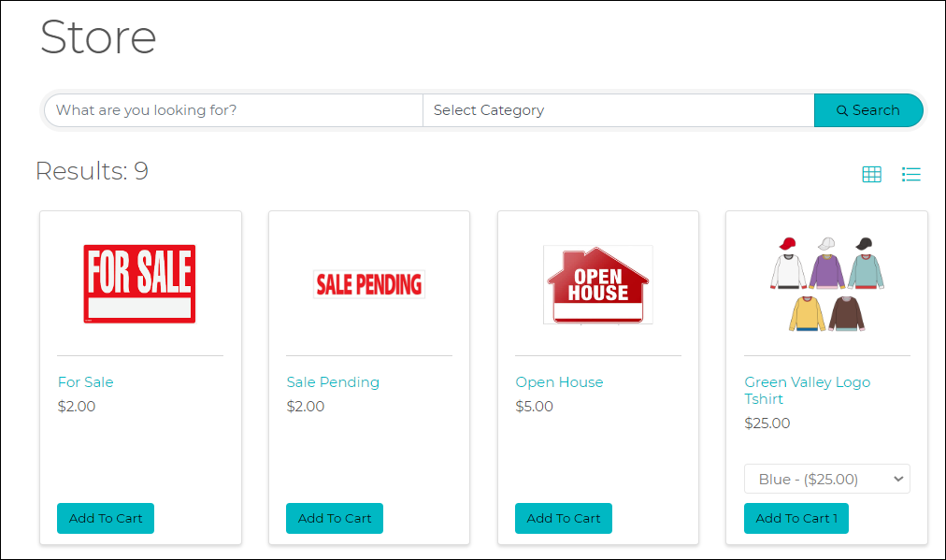Image resolution: width=946 pixels, height=560 pixels.
Task: Click the chevron arrow on Tshirt variant selector
Action: (x=898, y=479)
